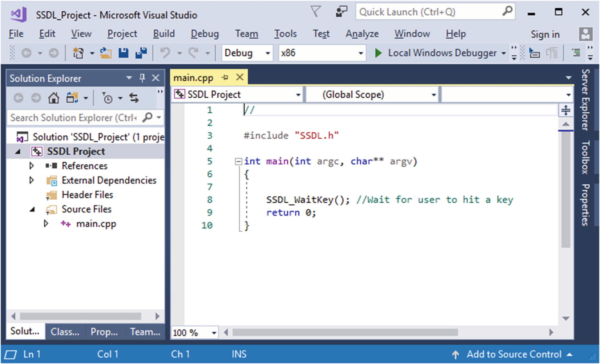Click Sign in link
Screen dimensions: 600x364
545,34
